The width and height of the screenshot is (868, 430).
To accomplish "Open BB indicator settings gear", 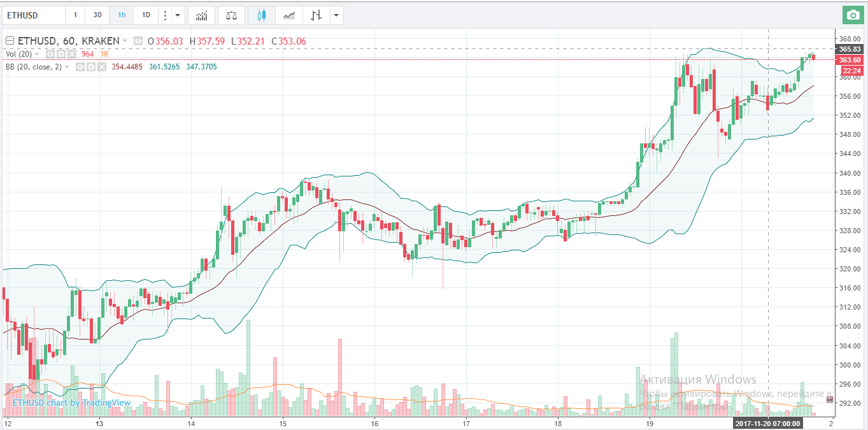I will pos(91,66).
